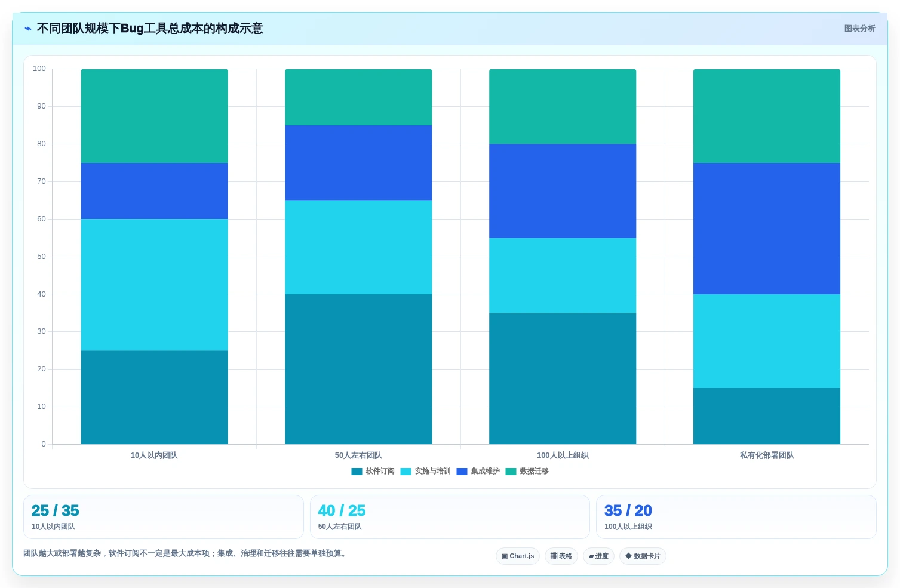The height and width of the screenshot is (588, 900).
Task: Click the 图表分析 label in the header
Action: 859,29
